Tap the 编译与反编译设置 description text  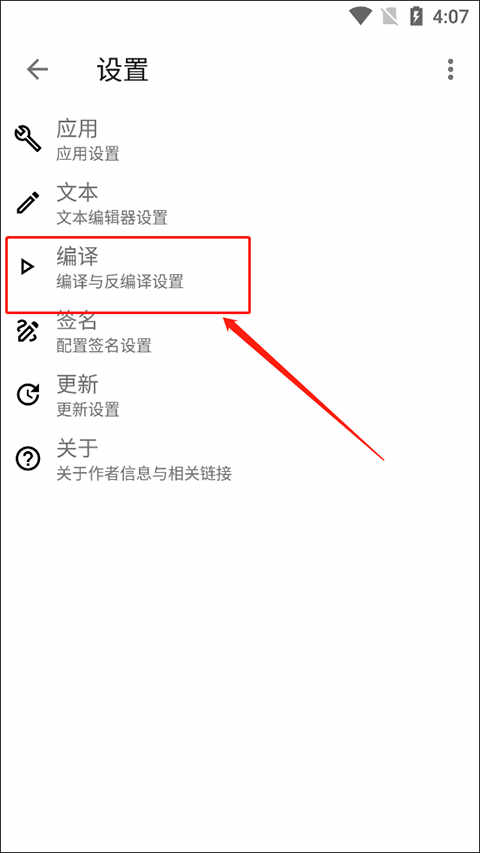120,282
